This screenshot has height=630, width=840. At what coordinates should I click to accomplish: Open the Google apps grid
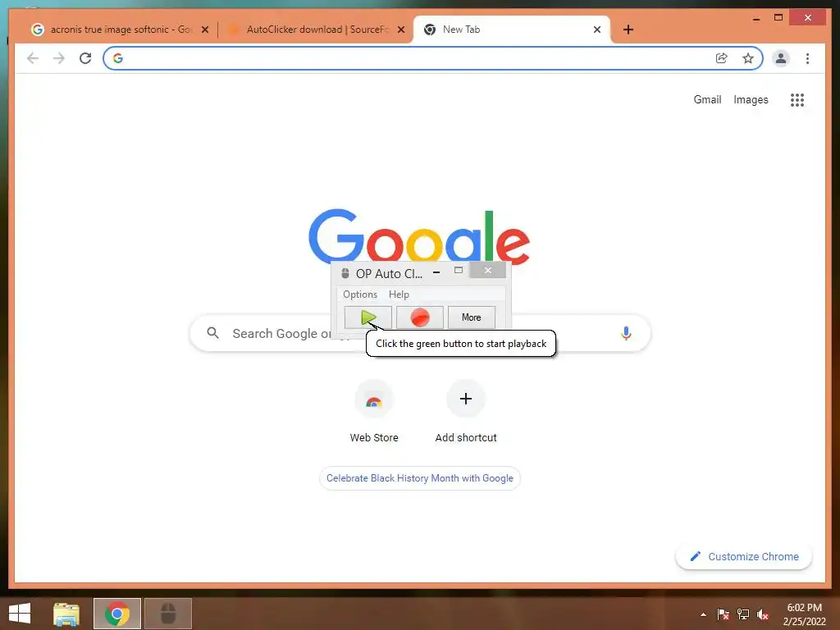coord(797,99)
